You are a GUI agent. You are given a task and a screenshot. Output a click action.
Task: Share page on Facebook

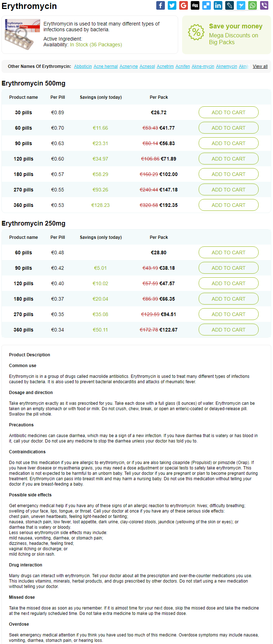click(x=161, y=5)
